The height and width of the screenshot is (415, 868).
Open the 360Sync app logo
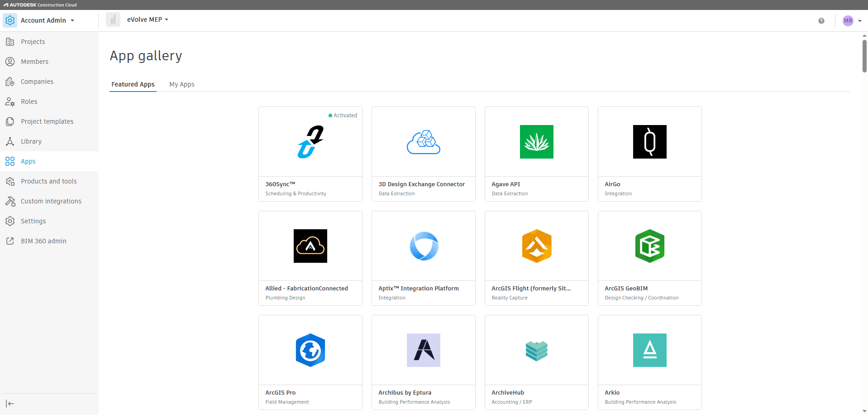(310, 142)
